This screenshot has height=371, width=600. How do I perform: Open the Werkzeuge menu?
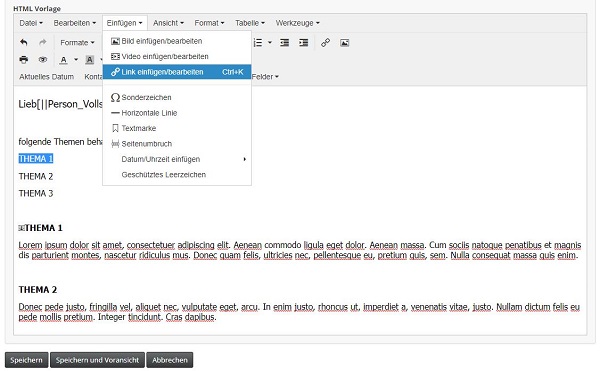[297, 23]
